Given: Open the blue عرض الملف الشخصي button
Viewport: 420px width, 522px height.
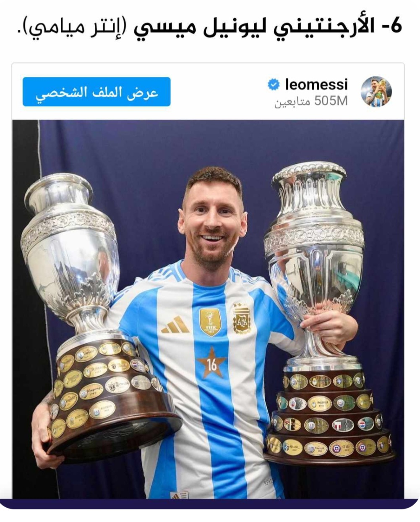Looking at the screenshot, I should pos(97,92).
